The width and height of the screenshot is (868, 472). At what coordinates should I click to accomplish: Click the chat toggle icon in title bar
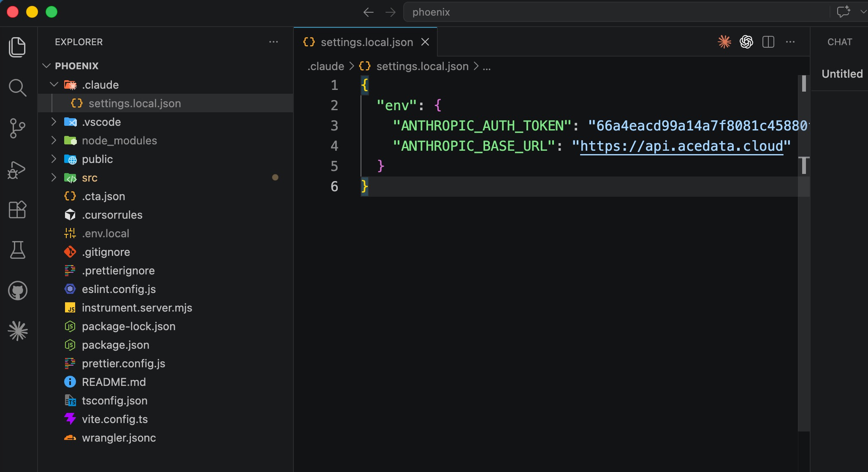(843, 11)
